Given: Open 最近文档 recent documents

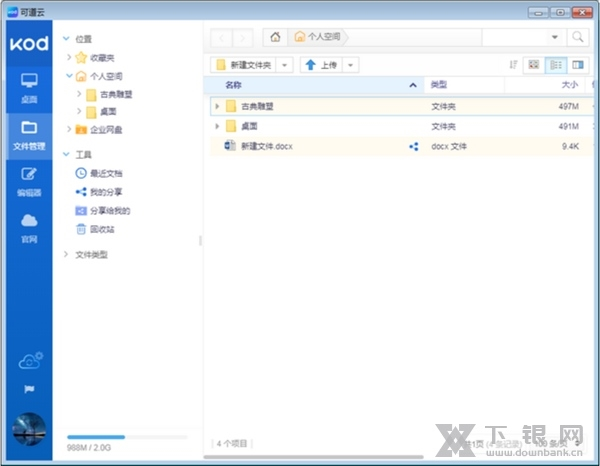Looking at the screenshot, I should point(99,173).
